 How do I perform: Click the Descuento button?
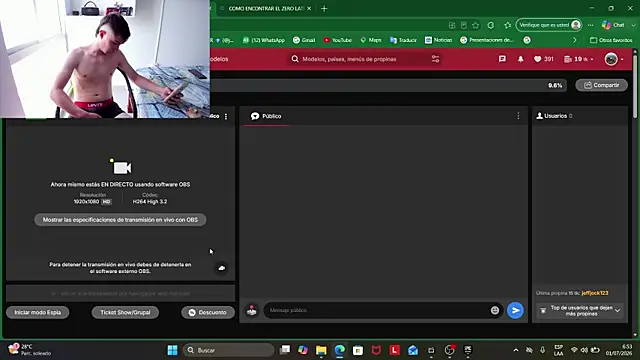pyautogui.click(x=208, y=312)
